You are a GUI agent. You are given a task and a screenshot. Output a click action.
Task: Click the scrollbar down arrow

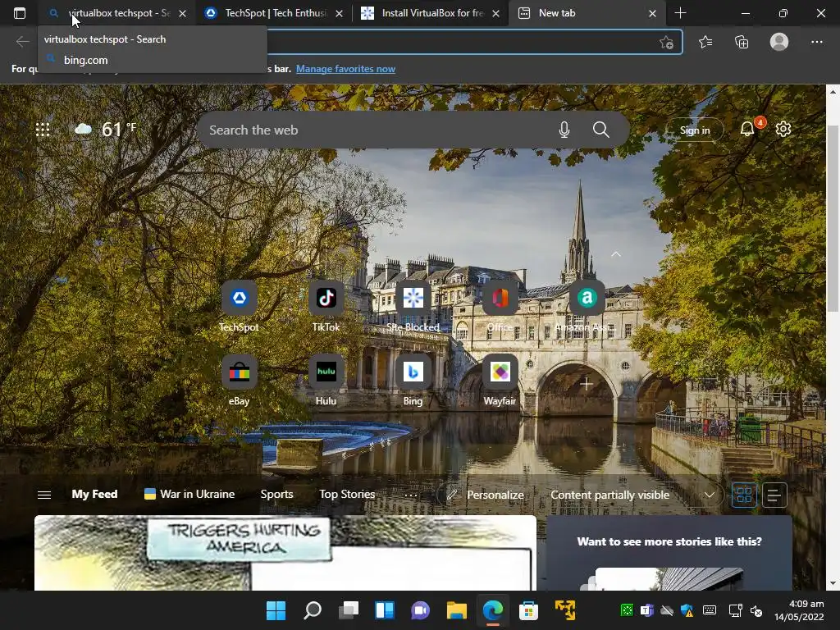(x=833, y=583)
